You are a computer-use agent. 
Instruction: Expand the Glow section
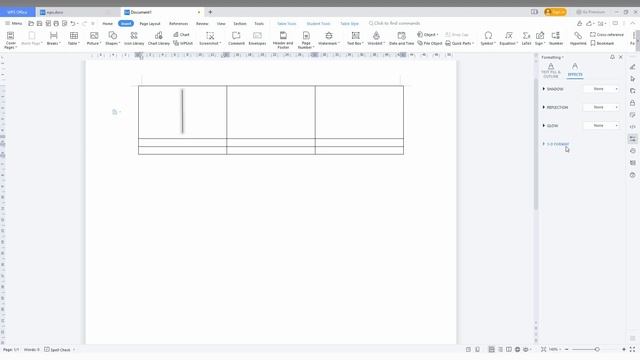550,126
